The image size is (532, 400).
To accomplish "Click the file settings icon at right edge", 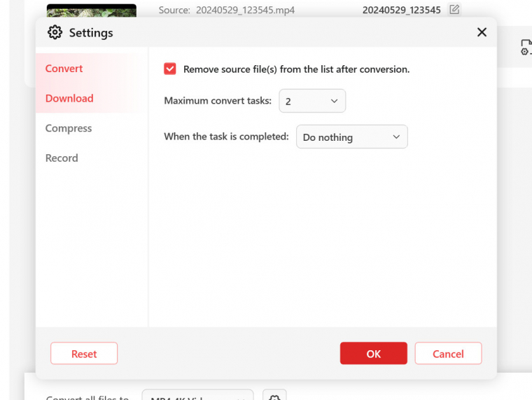I will pos(526,48).
